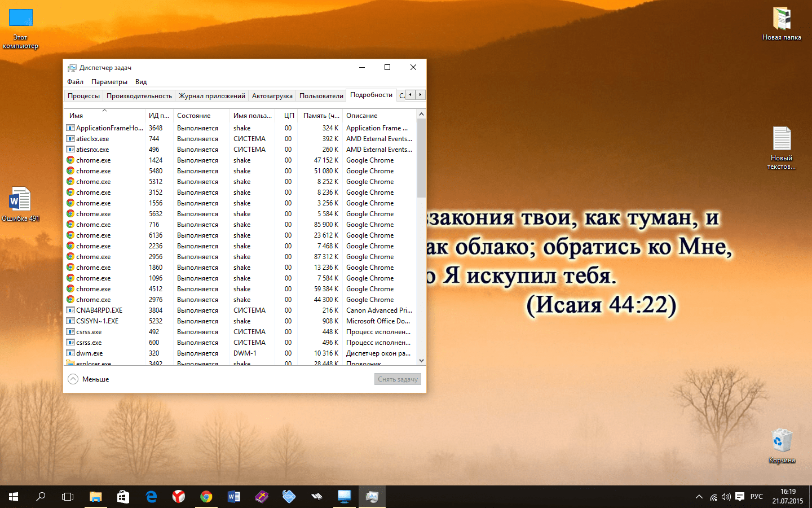Image resolution: width=812 pixels, height=508 pixels.
Task: Sort by Память column header
Action: pyautogui.click(x=320, y=115)
